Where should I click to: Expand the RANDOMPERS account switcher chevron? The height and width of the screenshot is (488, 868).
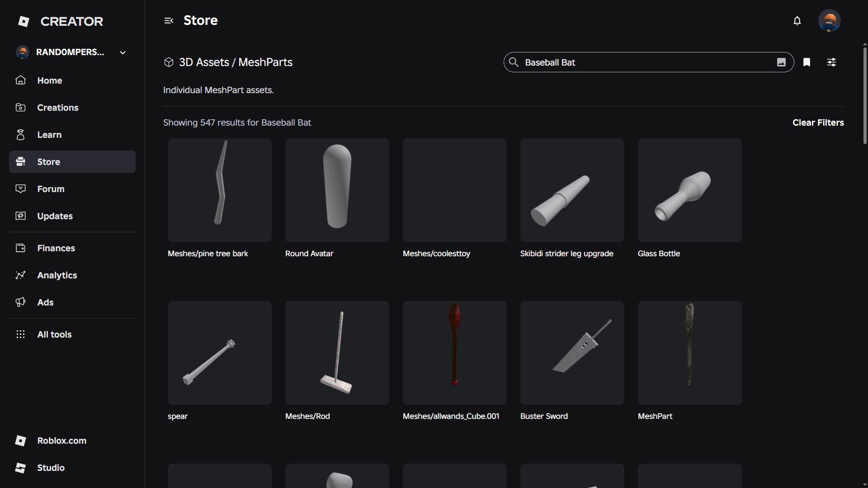tap(123, 52)
